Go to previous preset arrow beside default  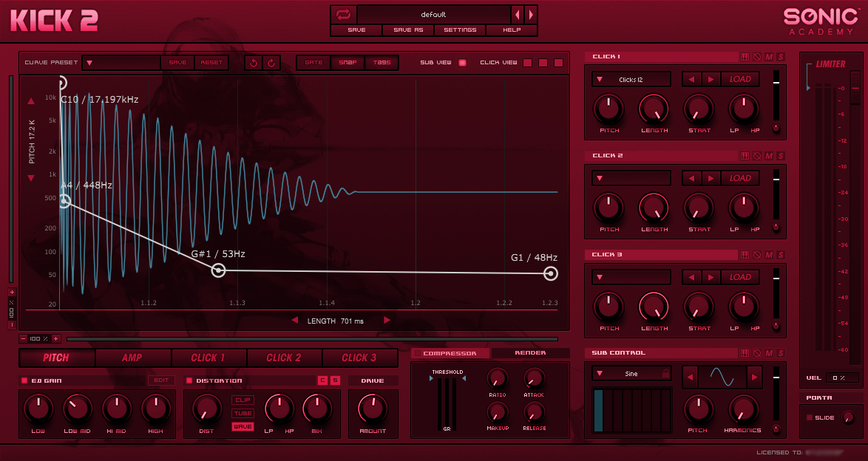click(x=518, y=14)
